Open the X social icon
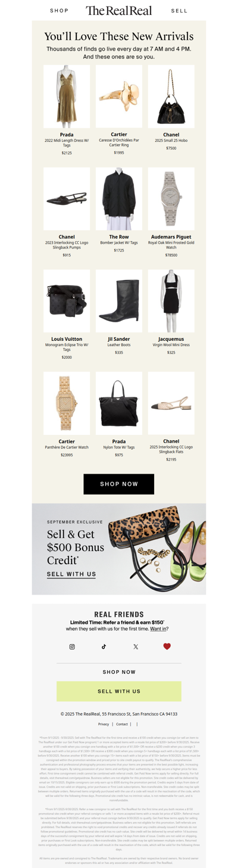Viewport: 238px width, 868px height. pyautogui.click(x=136, y=646)
